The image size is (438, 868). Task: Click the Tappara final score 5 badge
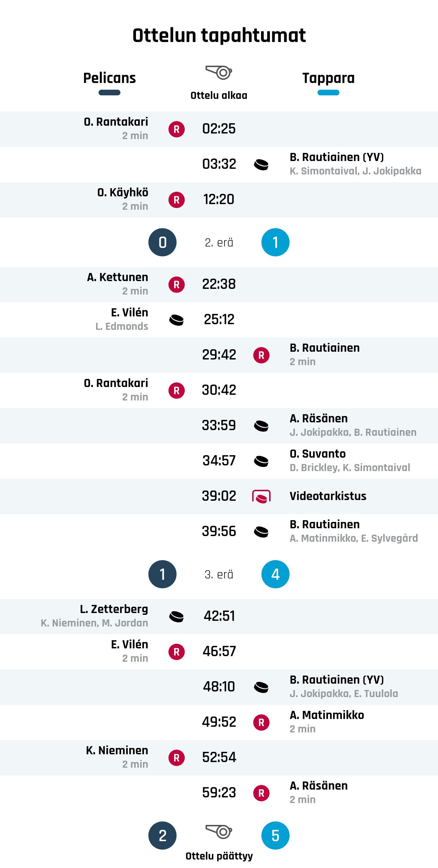(276, 836)
